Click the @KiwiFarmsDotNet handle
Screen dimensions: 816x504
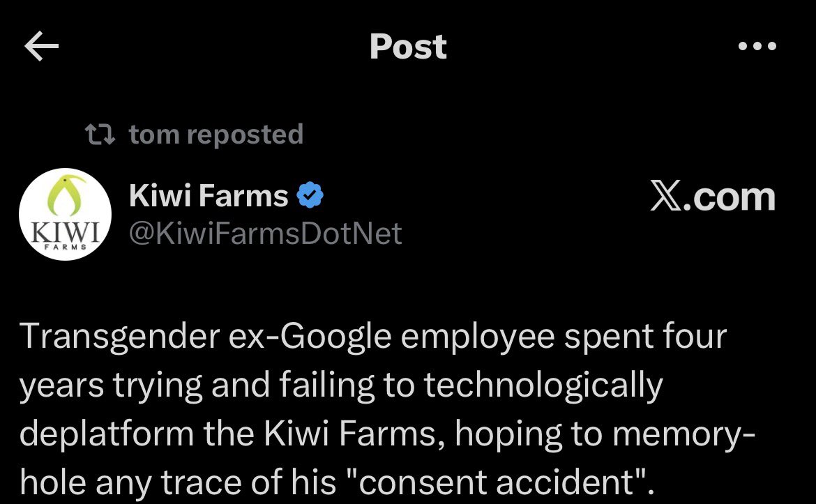pyautogui.click(x=266, y=234)
